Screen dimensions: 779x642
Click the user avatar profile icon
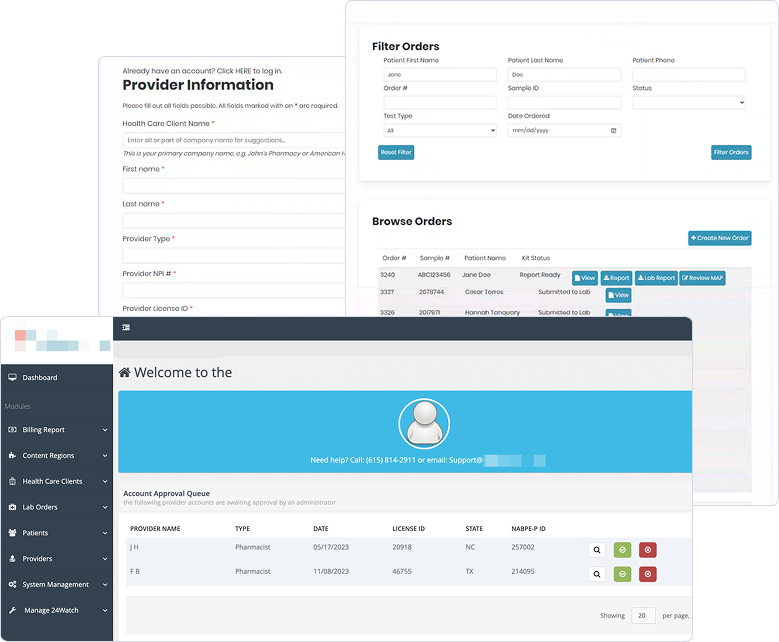coord(424,424)
